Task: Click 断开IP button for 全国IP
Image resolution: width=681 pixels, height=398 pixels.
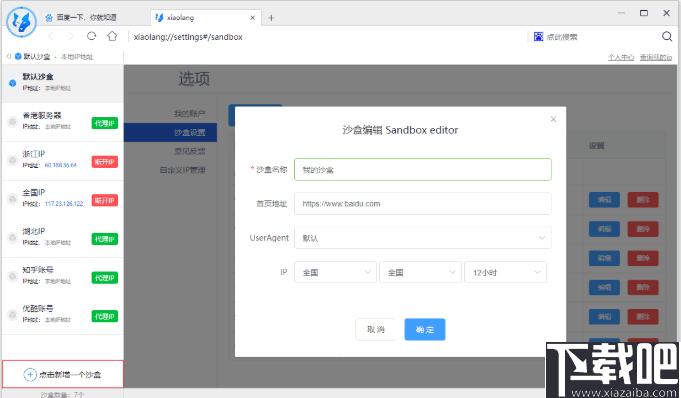Action: click(x=105, y=200)
